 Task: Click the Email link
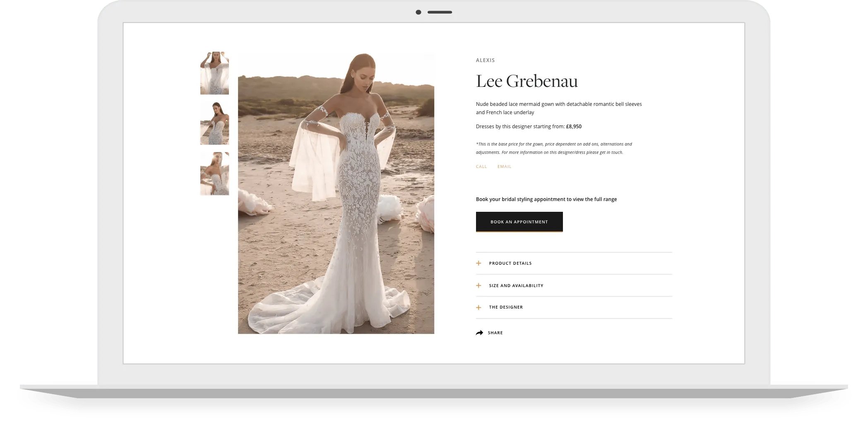504,167
